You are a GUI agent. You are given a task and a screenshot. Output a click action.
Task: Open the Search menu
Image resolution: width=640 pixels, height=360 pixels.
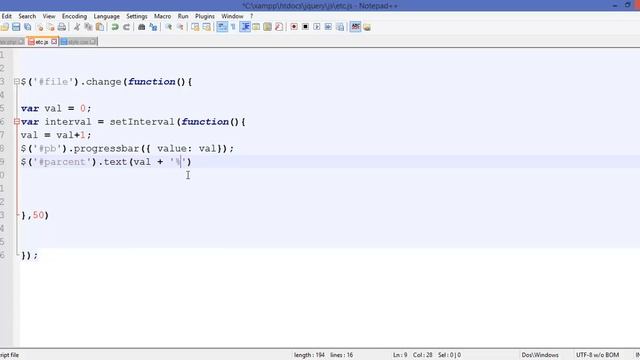27,16
